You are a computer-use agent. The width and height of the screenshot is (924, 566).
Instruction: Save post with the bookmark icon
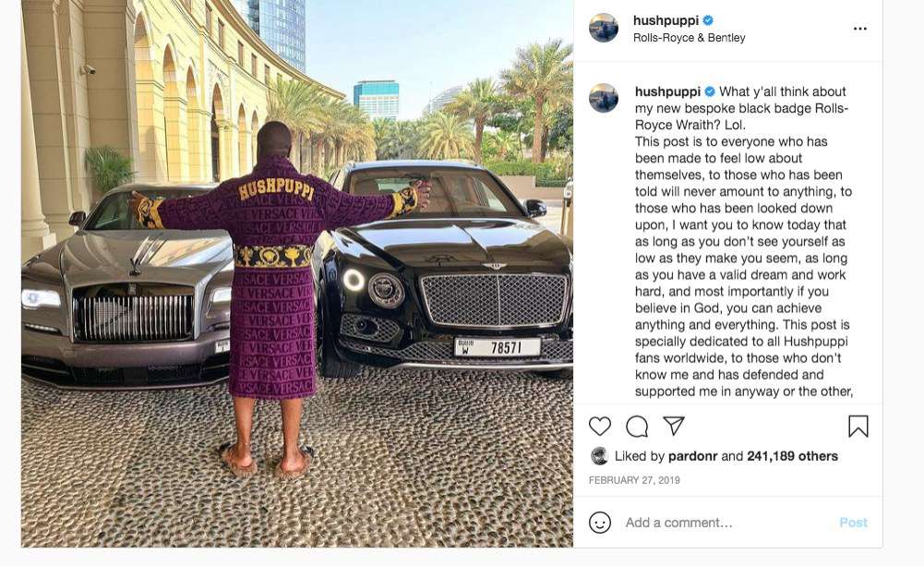858,427
